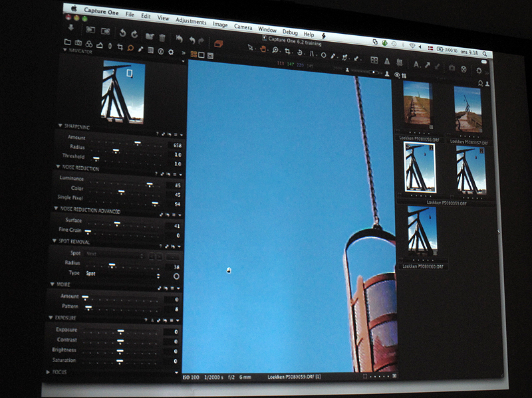Open the Adjustments menu
This screenshot has height=398, width=532.
point(191,21)
